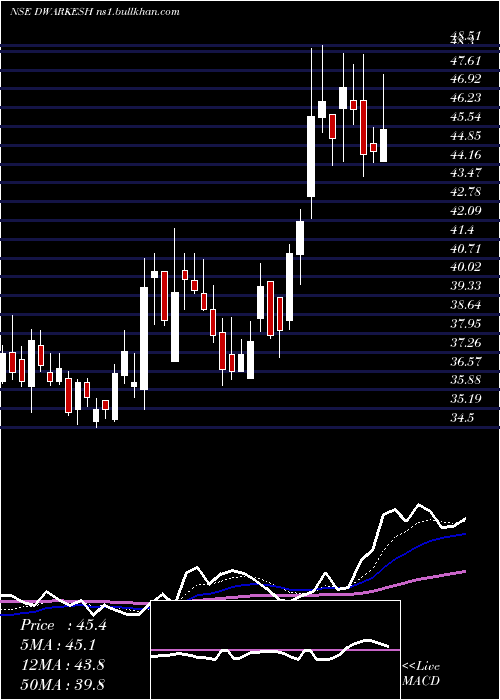The image size is (500, 700).
Task: Select the 47.61 price level label
Action: [466, 61]
